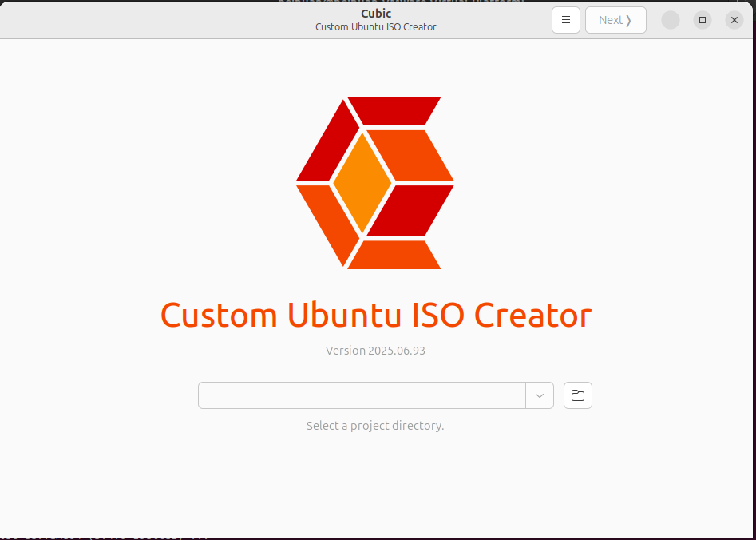The height and width of the screenshot is (540, 756).
Task: Minimize the Cubic window
Action: pos(671,20)
